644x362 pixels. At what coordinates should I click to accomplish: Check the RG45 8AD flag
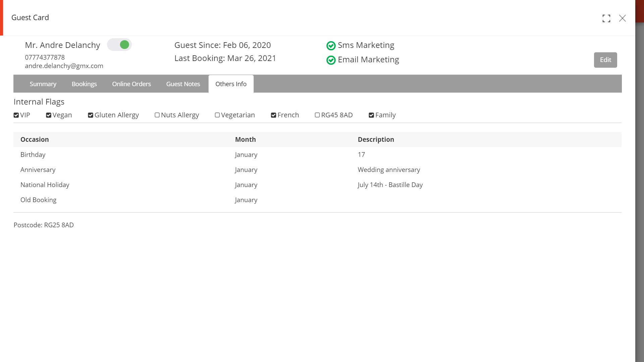pos(317,115)
